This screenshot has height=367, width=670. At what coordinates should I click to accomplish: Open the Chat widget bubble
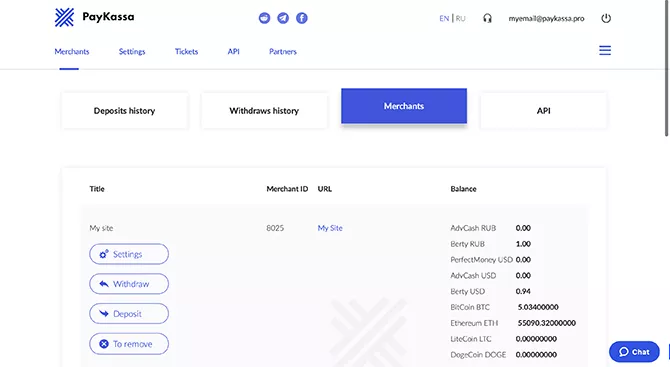tap(634, 352)
